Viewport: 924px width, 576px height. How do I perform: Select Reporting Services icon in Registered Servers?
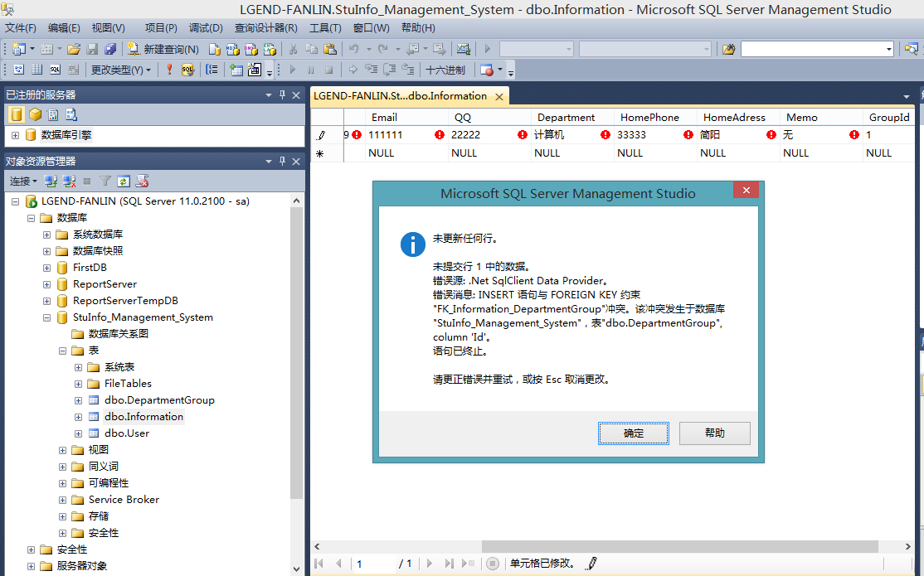[53, 114]
